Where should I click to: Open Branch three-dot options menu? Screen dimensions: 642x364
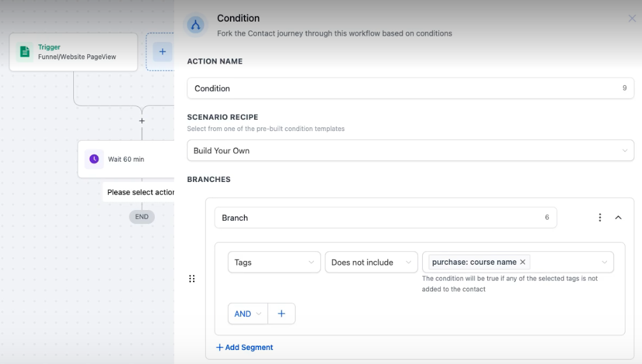[600, 218]
